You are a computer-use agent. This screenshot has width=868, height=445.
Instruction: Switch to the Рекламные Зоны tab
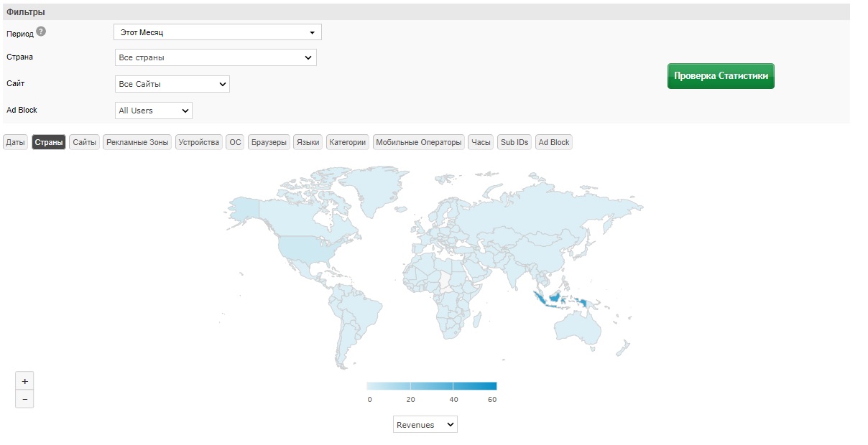137,142
